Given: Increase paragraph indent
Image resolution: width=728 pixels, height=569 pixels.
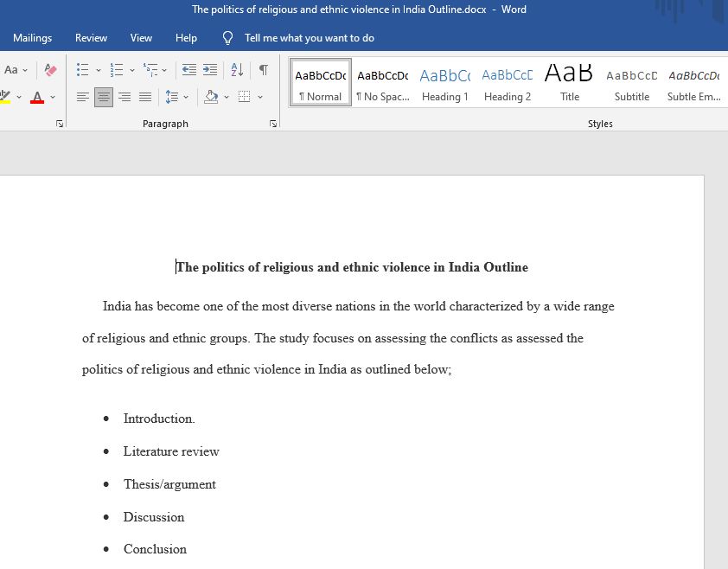Looking at the screenshot, I should click(x=210, y=70).
